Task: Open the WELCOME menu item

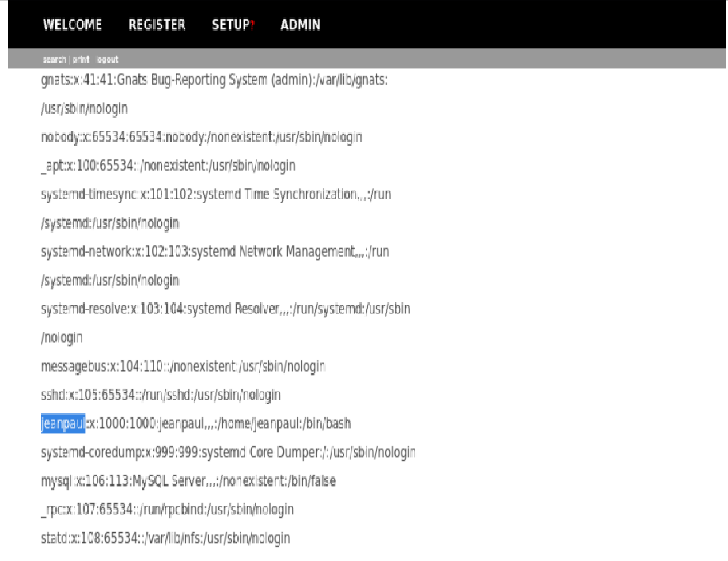Action: point(72,25)
